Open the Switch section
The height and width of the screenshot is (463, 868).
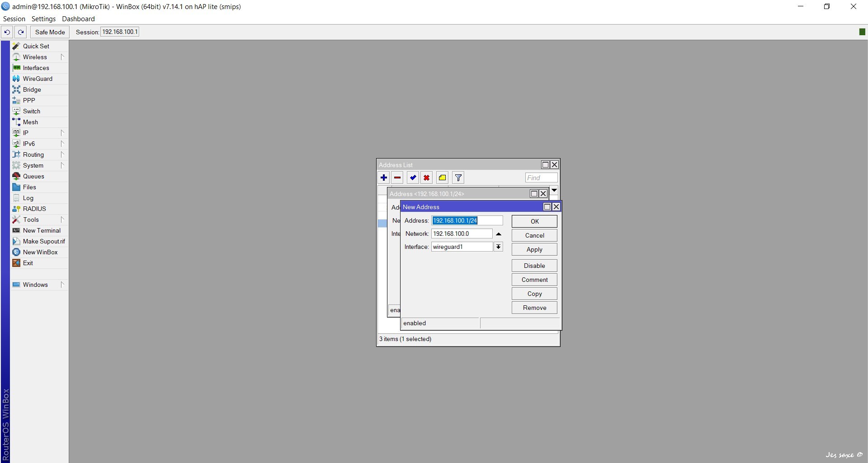tap(32, 111)
